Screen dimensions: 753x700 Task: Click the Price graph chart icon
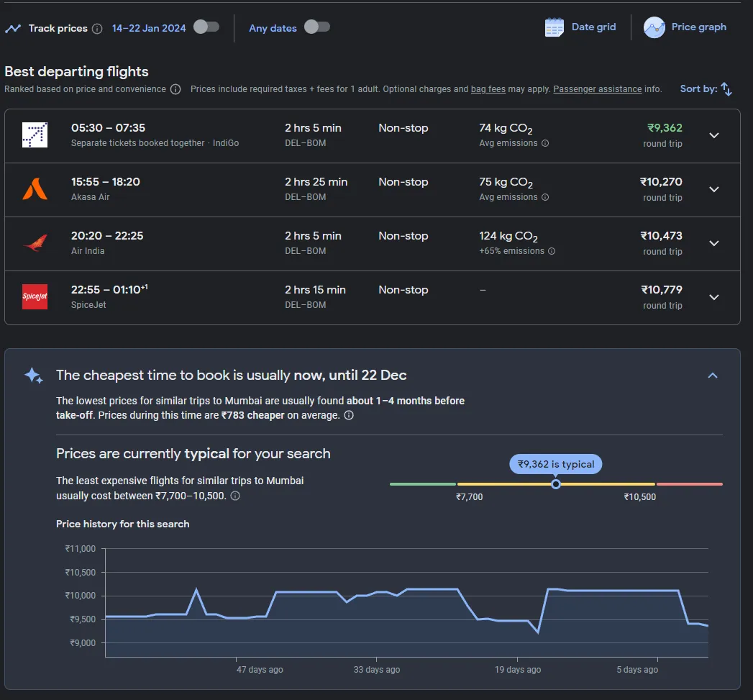[654, 27]
